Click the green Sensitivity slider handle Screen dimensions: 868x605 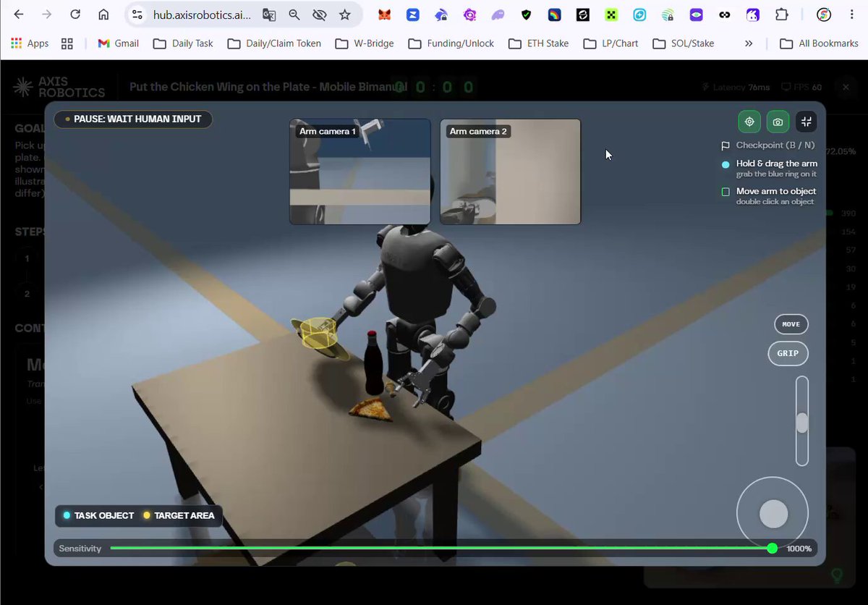(x=772, y=549)
